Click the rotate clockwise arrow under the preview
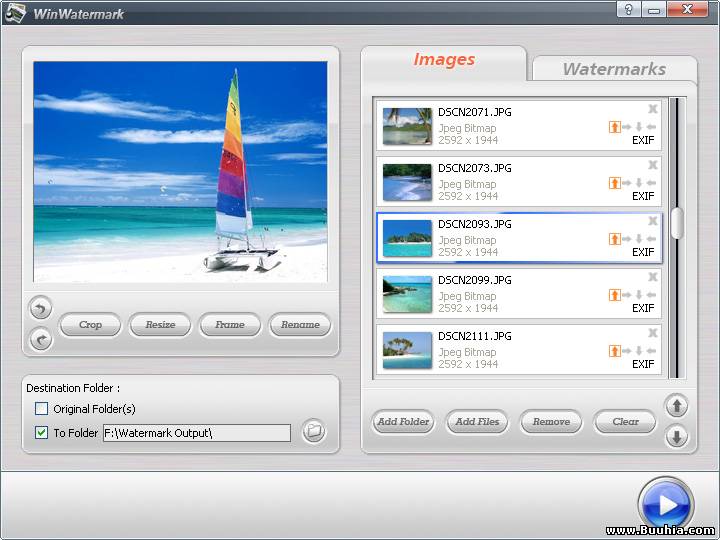This screenshot has height=540, width=720. click(41, 340)
